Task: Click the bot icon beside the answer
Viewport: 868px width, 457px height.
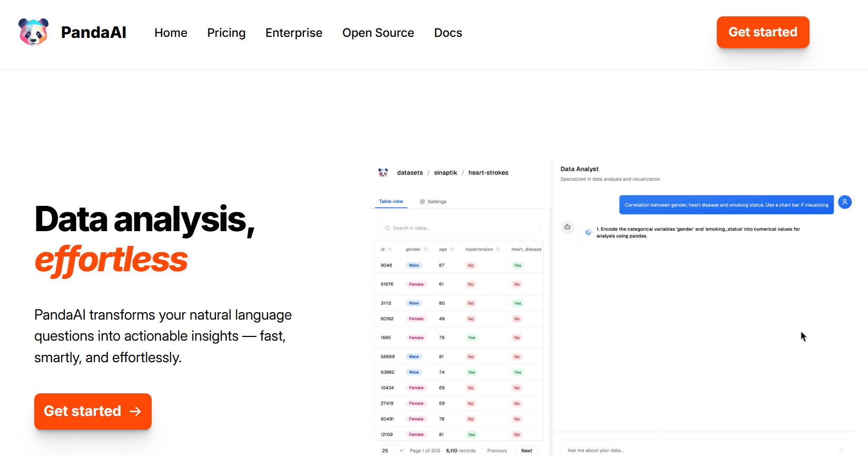Action: pos(567,227)
